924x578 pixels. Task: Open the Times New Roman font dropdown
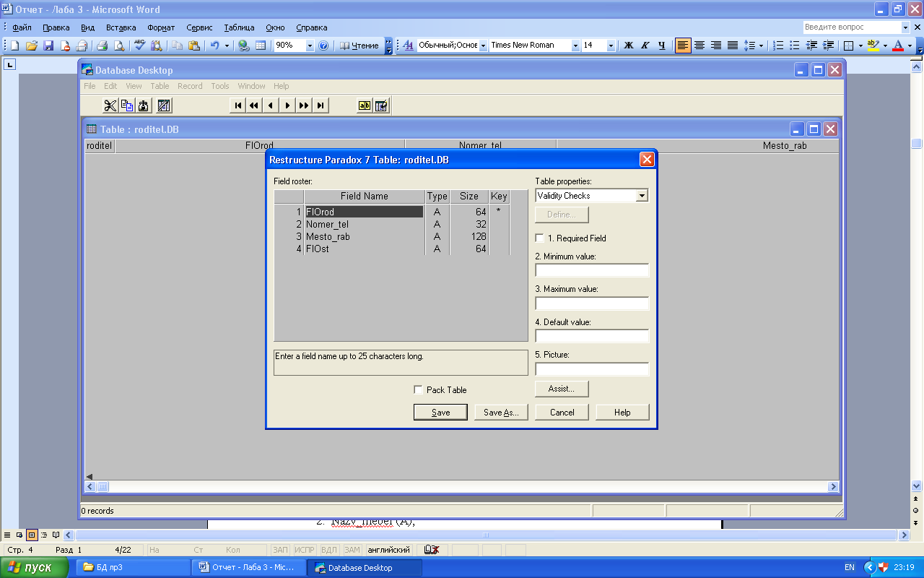[x=575, y=46]
